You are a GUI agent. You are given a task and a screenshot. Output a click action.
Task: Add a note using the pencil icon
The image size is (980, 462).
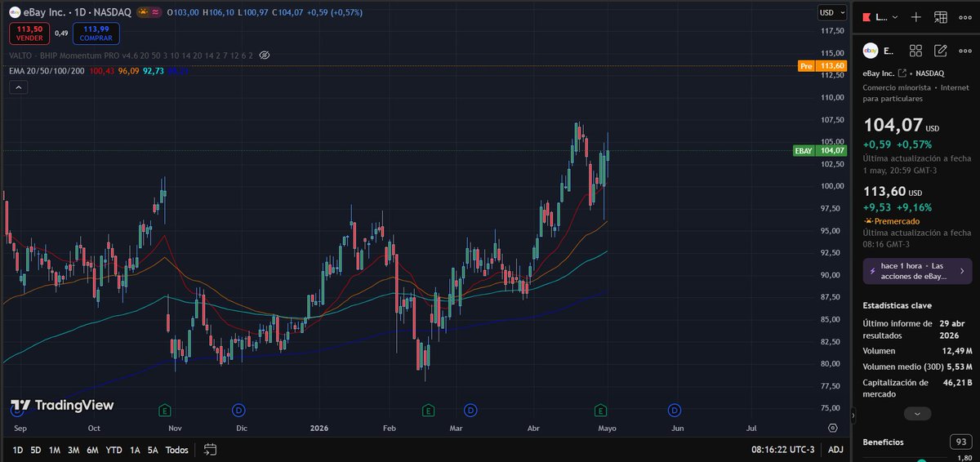[941, 51]
